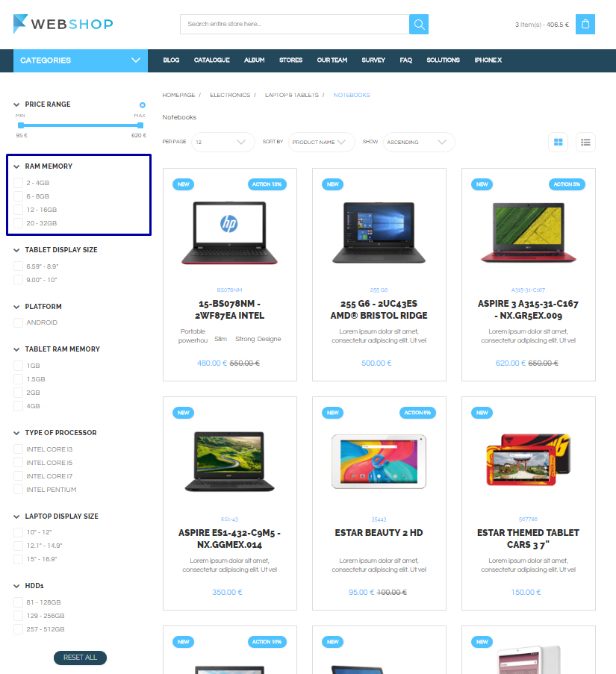Image resolution: width=616 pixels, height=674 pixels.
Task: Click the price range slider track
Action: (81, 125)
